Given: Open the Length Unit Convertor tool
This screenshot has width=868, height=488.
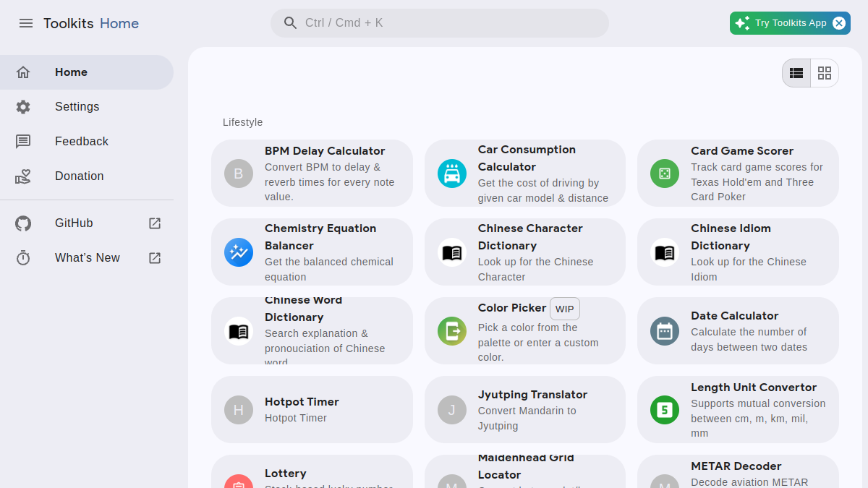Looking at the screenshot, I should coord(738,410).
